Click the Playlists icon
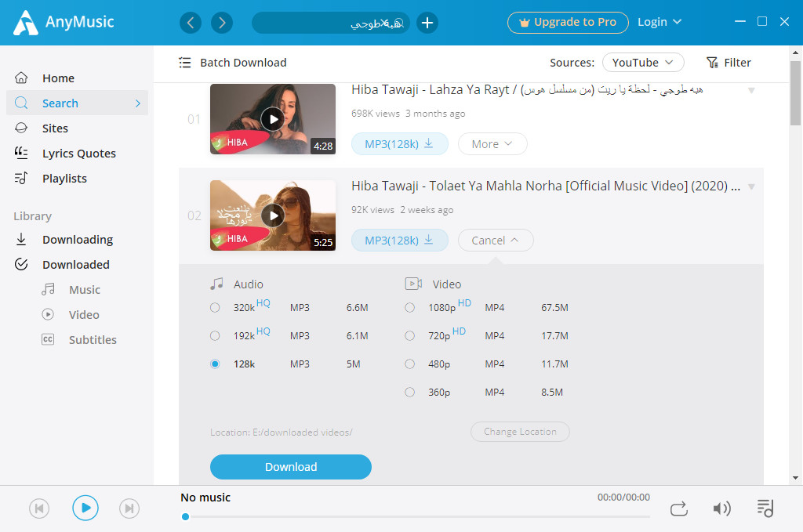The height and width of the screenshot is (532, 803). pos(21,178)
